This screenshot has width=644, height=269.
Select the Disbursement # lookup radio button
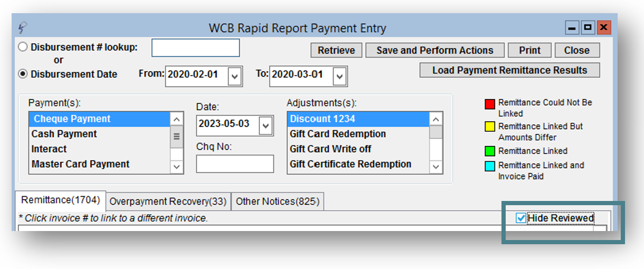pyautogui.click(x=23, y=47)
